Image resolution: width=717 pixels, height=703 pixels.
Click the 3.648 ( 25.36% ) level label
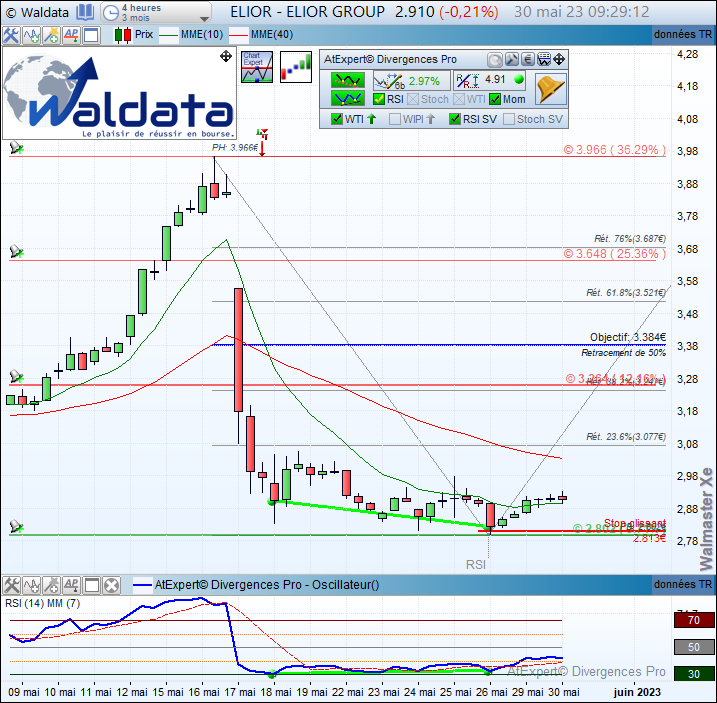(614, 254)
